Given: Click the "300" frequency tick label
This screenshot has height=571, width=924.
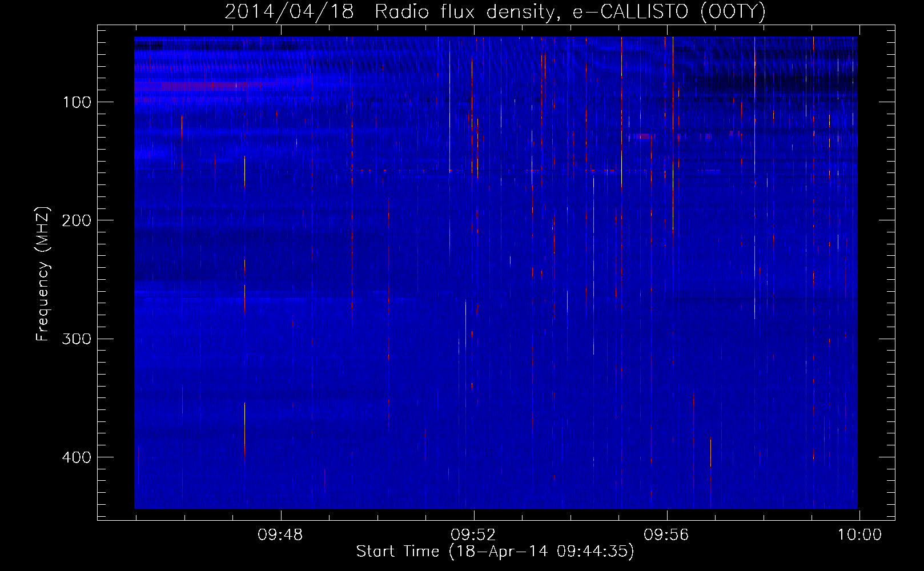Looking at the screenshot, I should tap(76, 339).
